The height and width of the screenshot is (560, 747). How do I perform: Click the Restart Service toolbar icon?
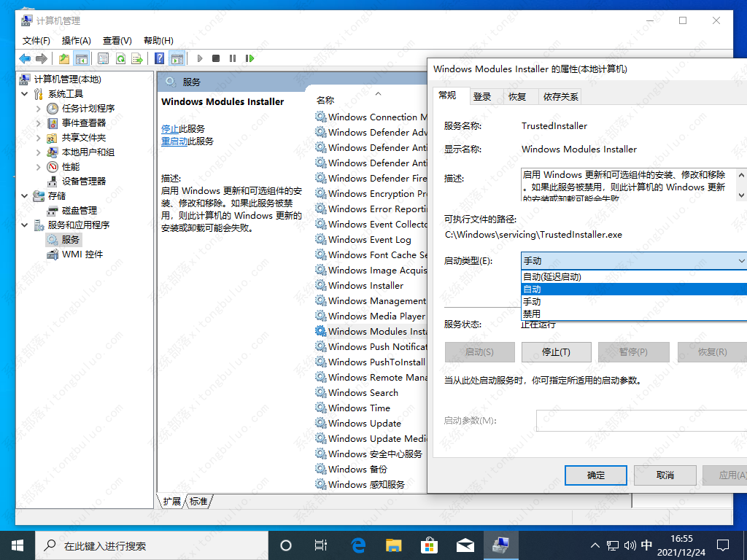tap(250, 58)
